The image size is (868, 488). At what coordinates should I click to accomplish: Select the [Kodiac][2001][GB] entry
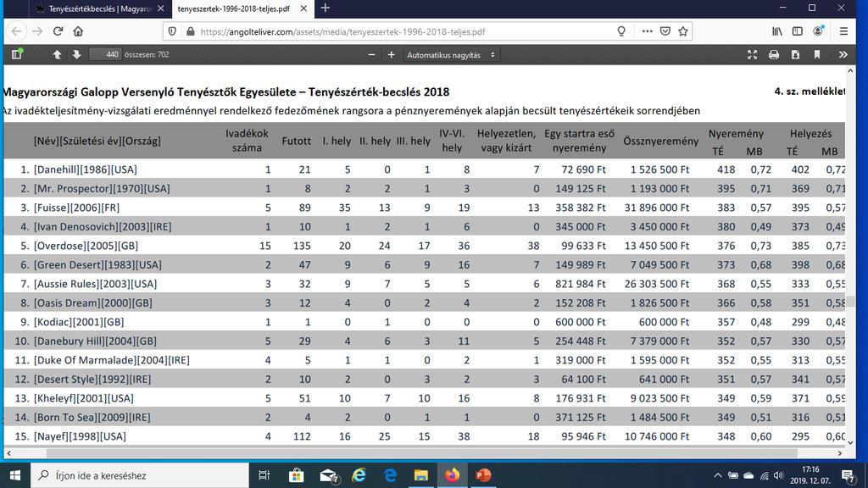coord(79,322)
